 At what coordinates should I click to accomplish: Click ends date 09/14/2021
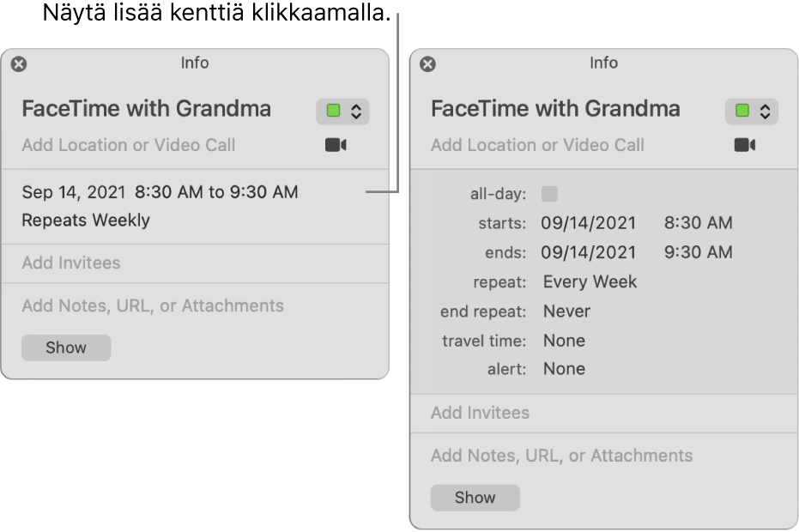[589, 252]
